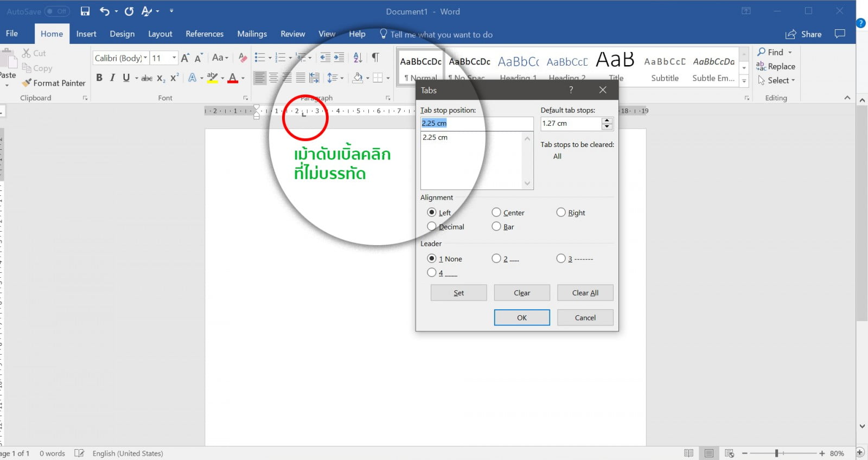Switch to Web Layout view icon
The image size is (868, 460).
(729, 453)
